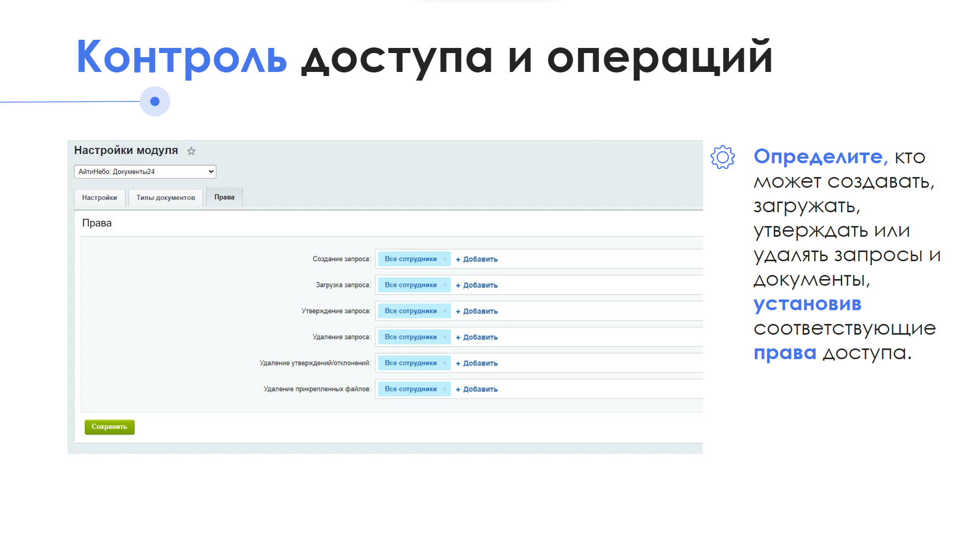Image resolution: width=980 pixels, height=551 pixels.
Task: Remove 'Все сотрудники' tag from Создание запроса
Action: click(x=445, y=259)
